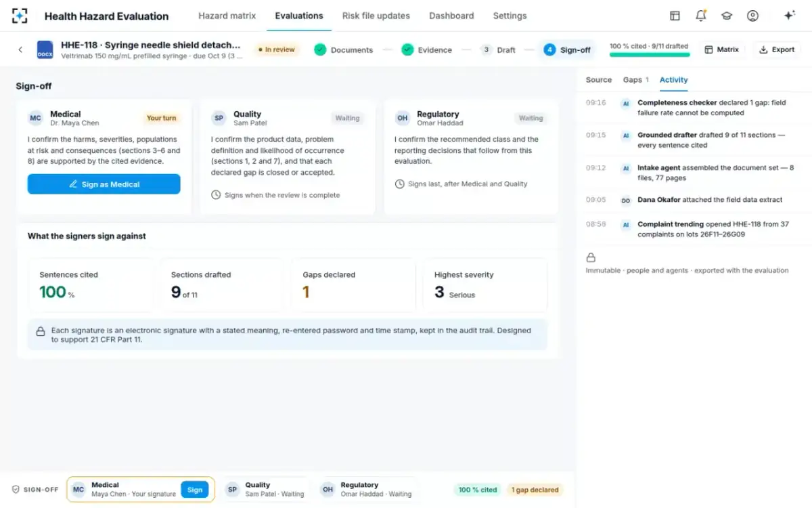Switch to Risk file updates tab
Image resolution: width=812 pixels, height=508 pixels.
click(376, 16)
